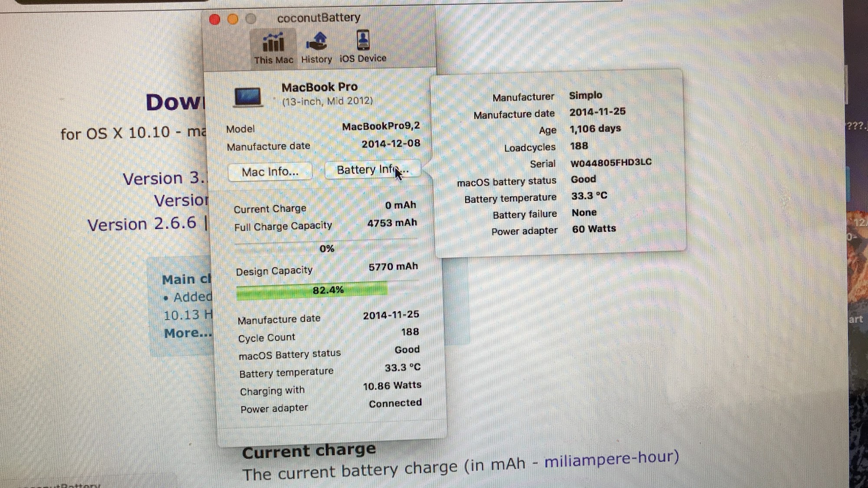Click the Version 2.6.6 download link
This screenshot has width=868, height=488.
pos(142,224)
